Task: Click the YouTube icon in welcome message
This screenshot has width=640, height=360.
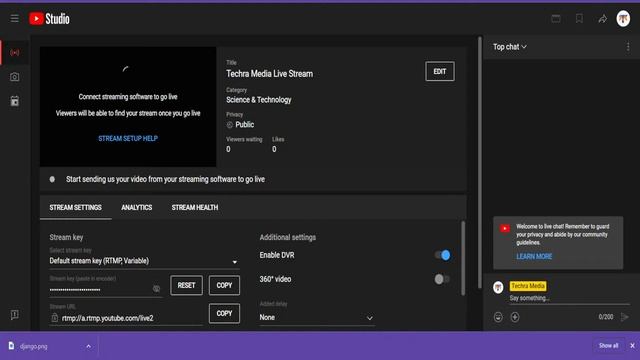Action: (505, 229)
